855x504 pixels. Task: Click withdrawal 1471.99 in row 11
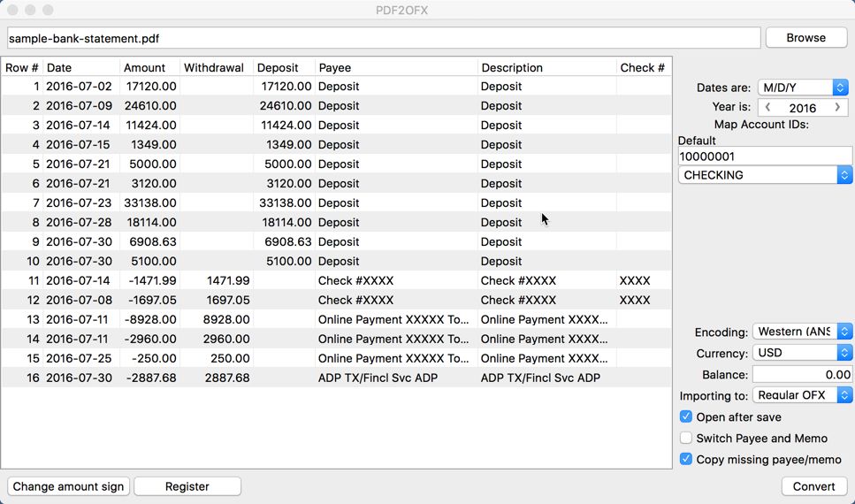pos(228,280)
